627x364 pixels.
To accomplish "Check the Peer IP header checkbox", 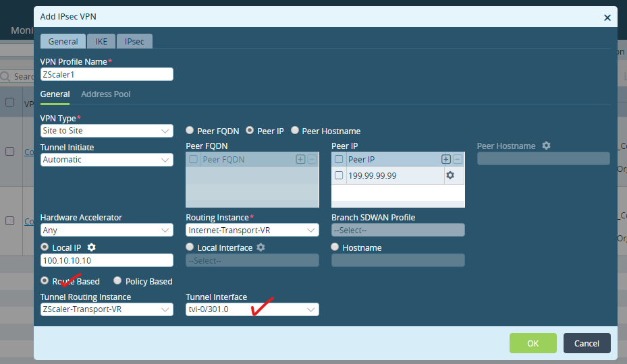I will tap(339, 160).
